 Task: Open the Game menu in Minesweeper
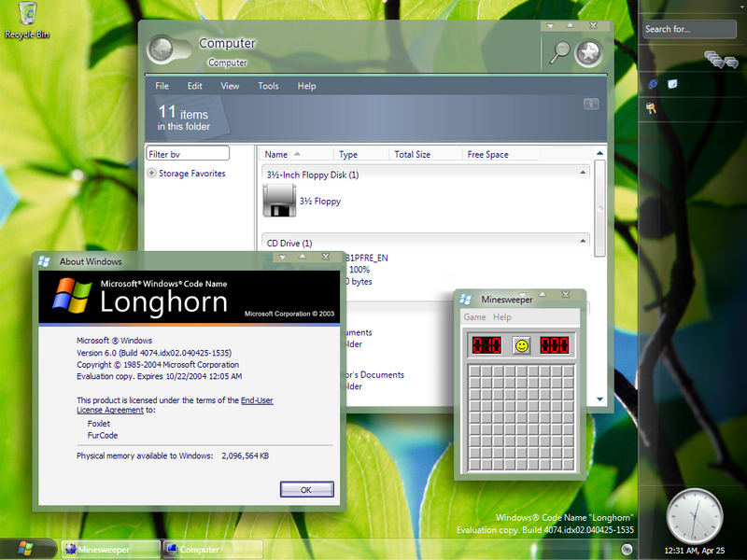[475, 317]
